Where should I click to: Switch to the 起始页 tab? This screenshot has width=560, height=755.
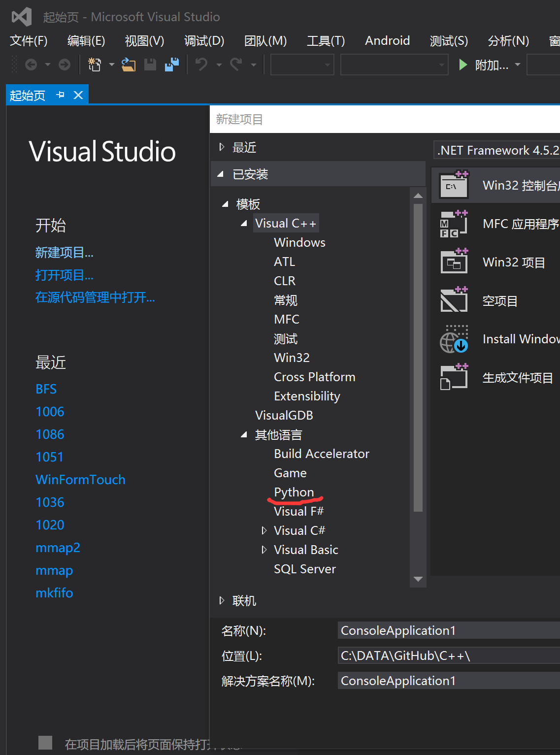click(27, 95)
